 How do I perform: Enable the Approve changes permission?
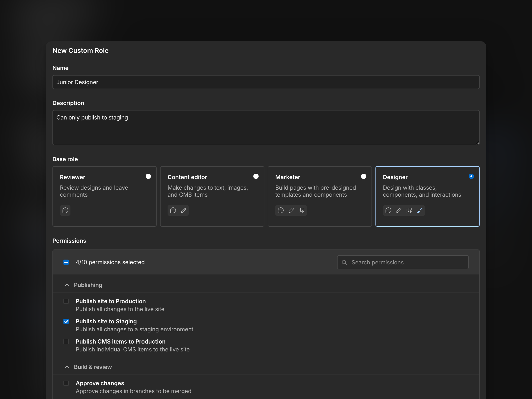pos(66,383)
